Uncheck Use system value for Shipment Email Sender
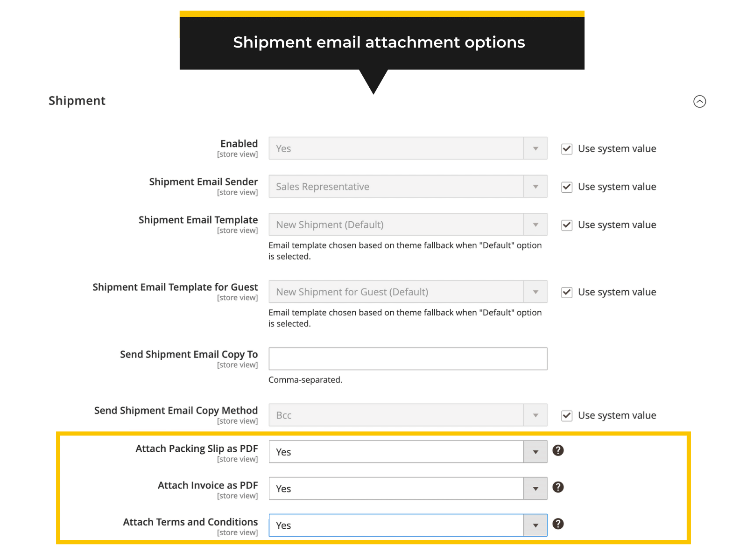Viewport: 747px width, 560px height. tap(566, 187)
